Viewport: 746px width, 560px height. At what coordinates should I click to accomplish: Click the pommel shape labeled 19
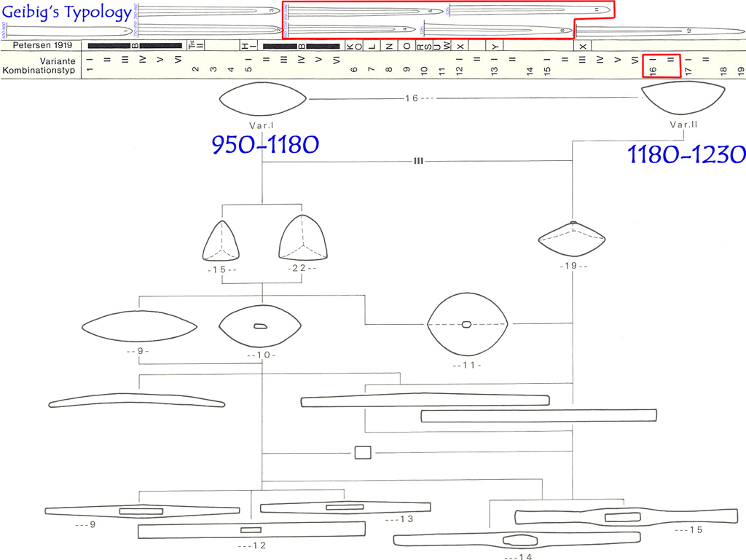tap(573, 240)
